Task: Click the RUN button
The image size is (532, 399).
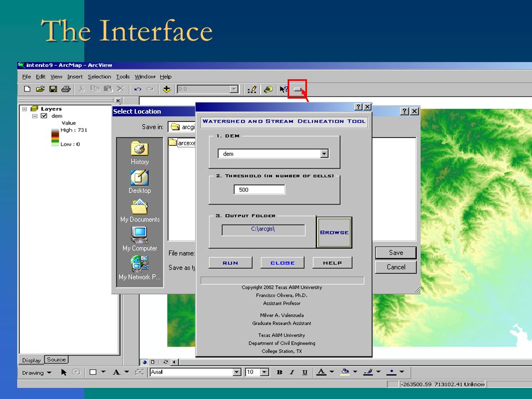Action: coord(231,263)
